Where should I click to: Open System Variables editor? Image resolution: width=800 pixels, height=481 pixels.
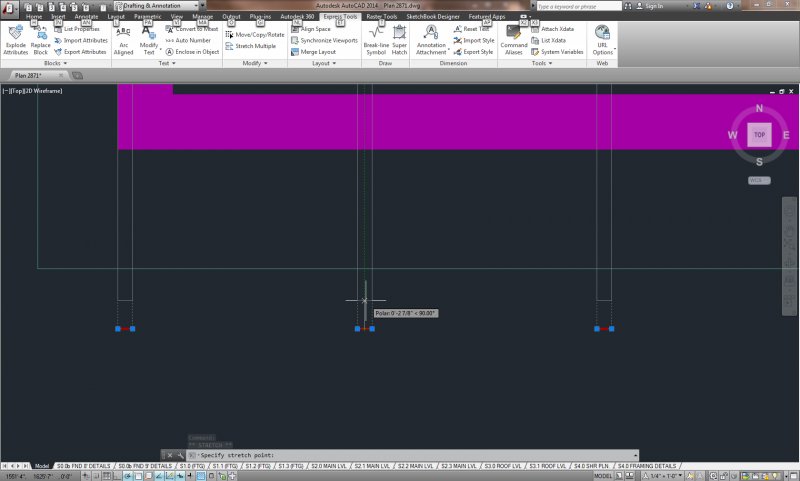pos(557,52)
